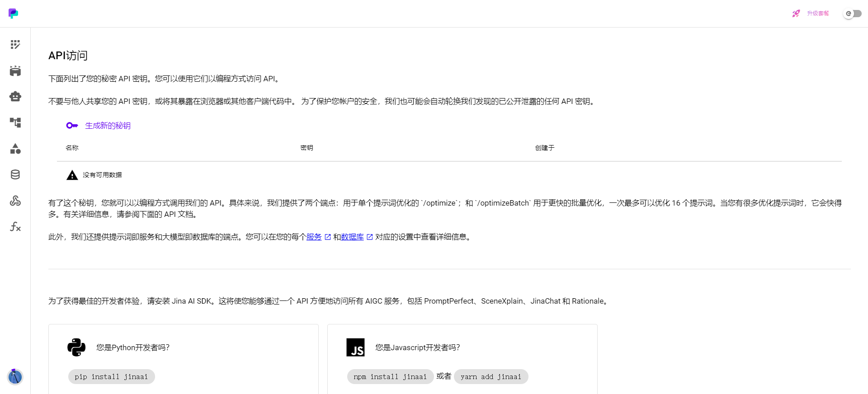Click the npm install jinaai command
This screenshot has width=868, height=394.
(390, 377)
